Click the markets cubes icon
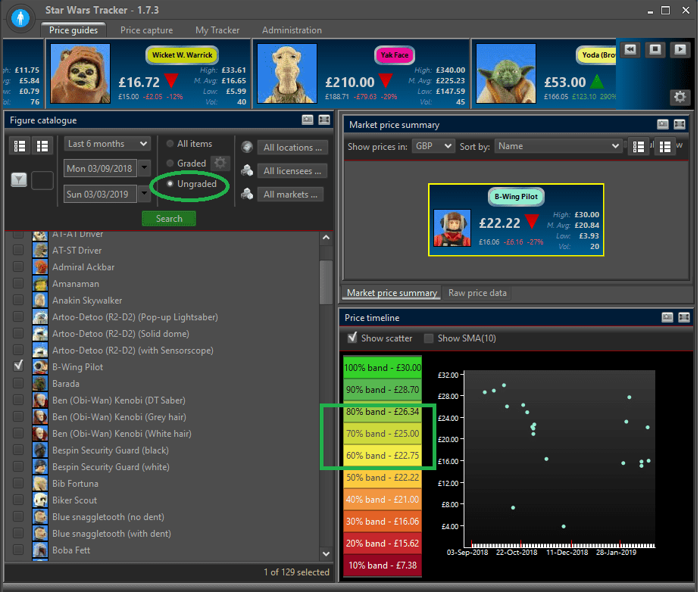Screen dimensions: 700x592 (247, 194)
